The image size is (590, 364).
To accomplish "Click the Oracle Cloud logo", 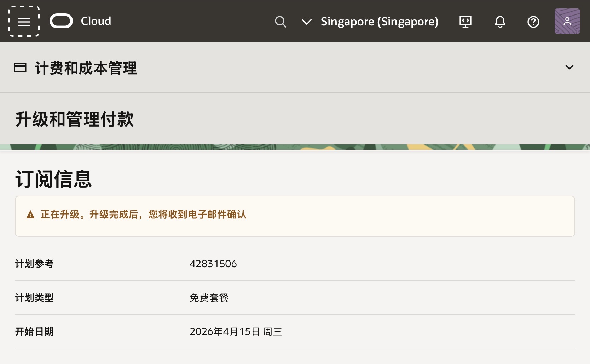I will coord(61,21).
